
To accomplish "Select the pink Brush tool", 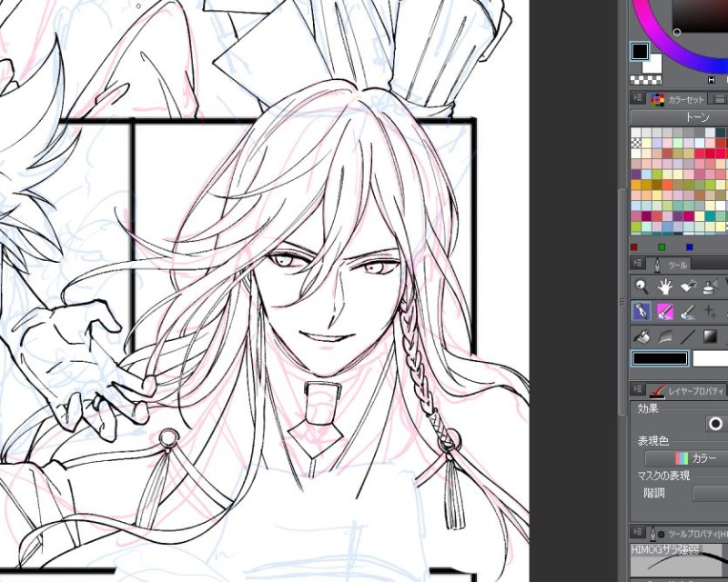I will point(665,311).
